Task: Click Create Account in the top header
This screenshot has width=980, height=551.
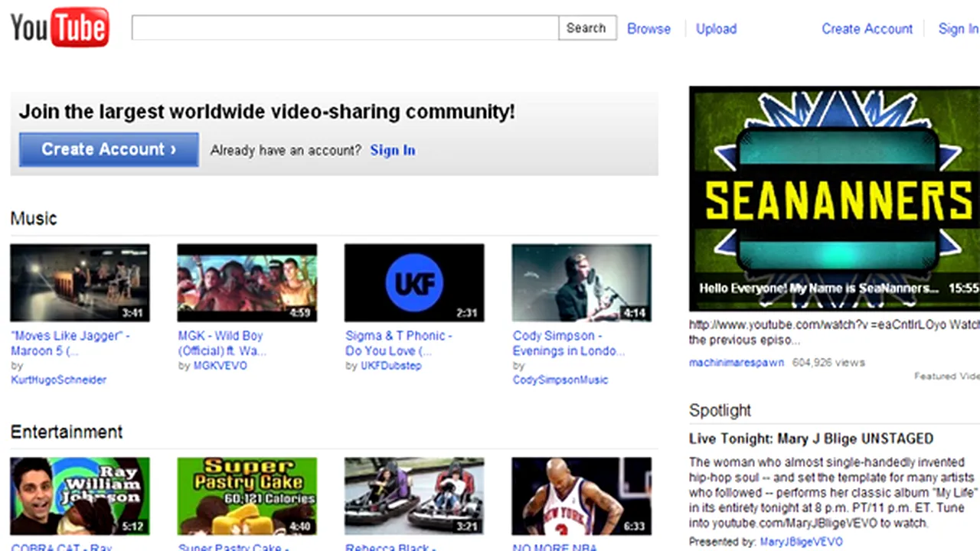Action: tap(867, 28)
